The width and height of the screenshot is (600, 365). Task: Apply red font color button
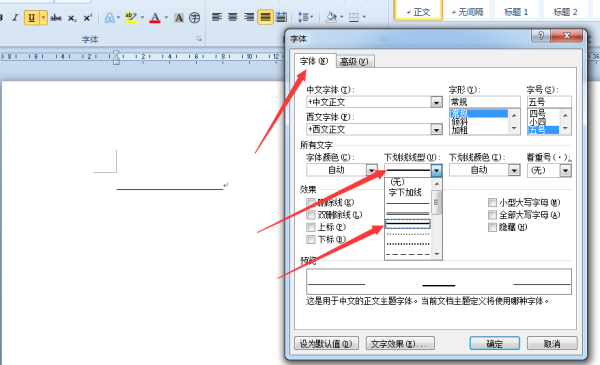click(155, 18)
